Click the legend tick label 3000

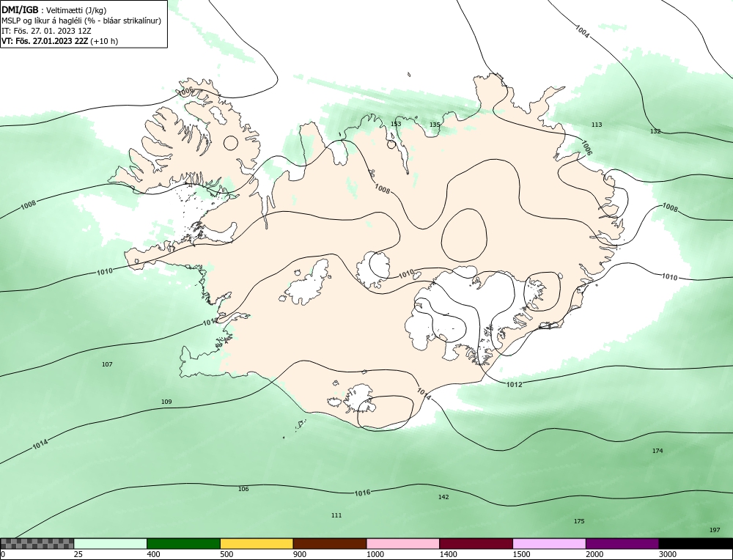(x=668, y=554)
